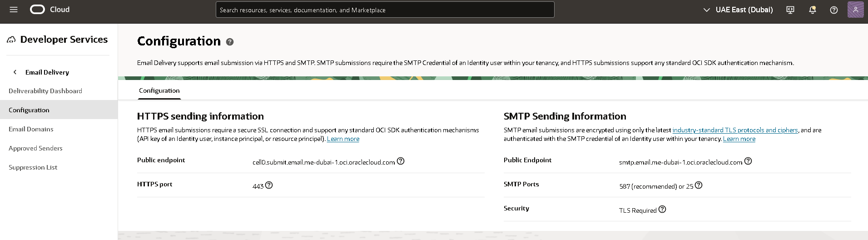Click the HTTPS sending information heading
868x240 pixels.
(200, 116)
